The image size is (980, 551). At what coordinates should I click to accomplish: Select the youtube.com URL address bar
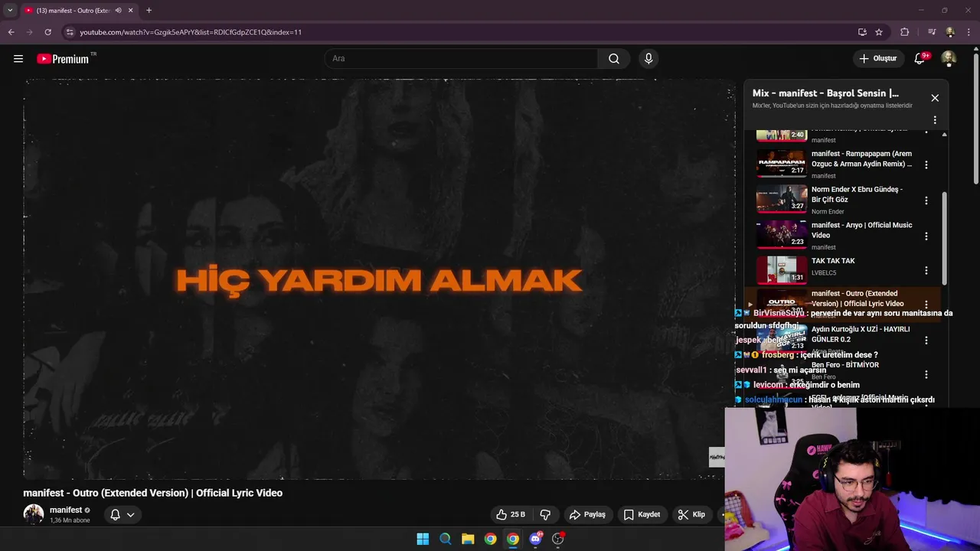(x=191, y=32)
